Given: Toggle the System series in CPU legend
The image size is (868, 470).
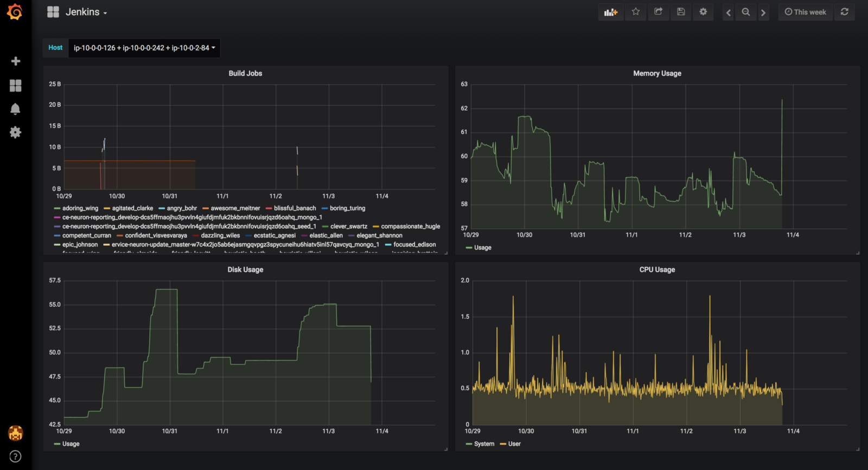Looking at the screenshot, I should click(484, 444).
